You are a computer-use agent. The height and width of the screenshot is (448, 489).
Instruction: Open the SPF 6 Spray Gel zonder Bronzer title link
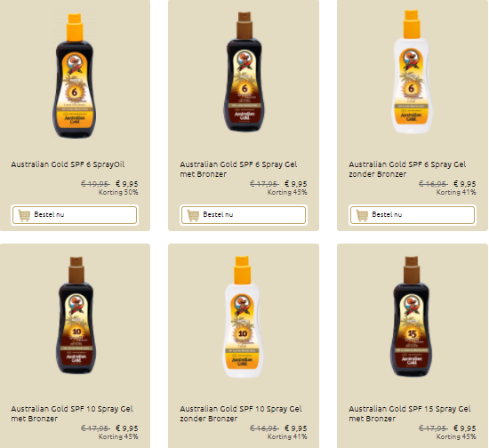[x=407, y=169]
